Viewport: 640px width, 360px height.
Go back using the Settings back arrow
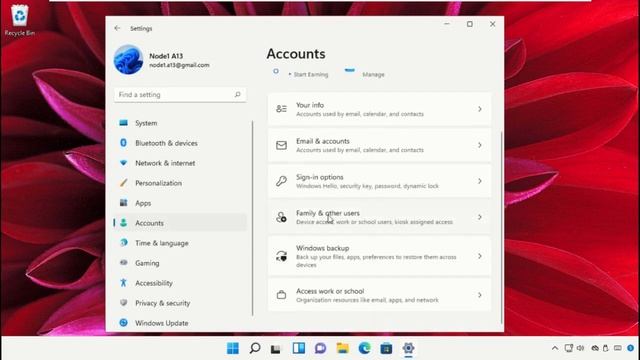(117, 28)
